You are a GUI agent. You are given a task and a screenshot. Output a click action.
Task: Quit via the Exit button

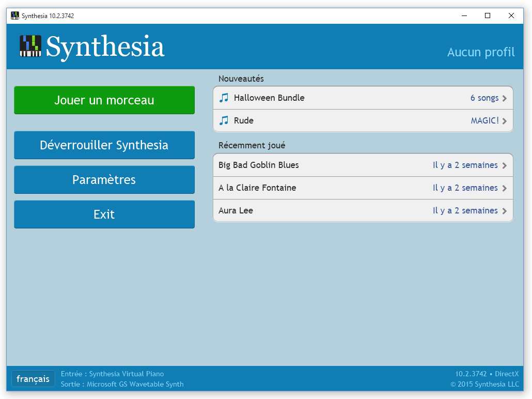pos(104,214)
